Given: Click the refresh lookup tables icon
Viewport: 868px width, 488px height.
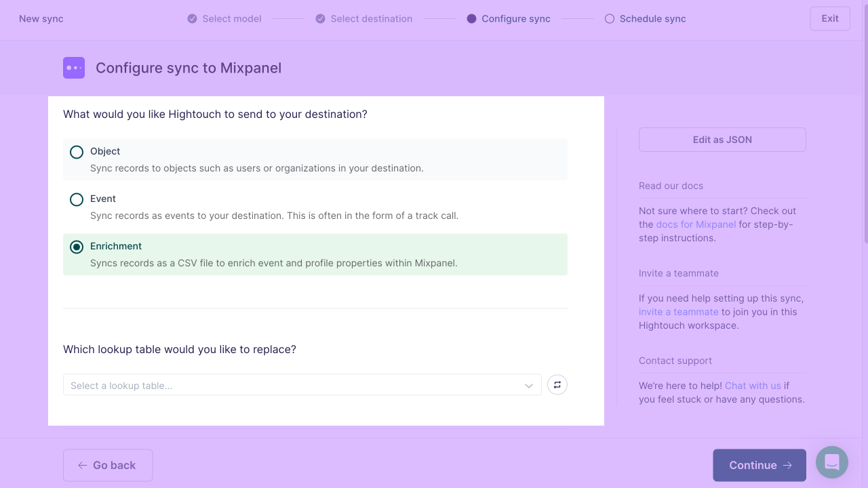Looking at the screenshot, I should [557, 385].
